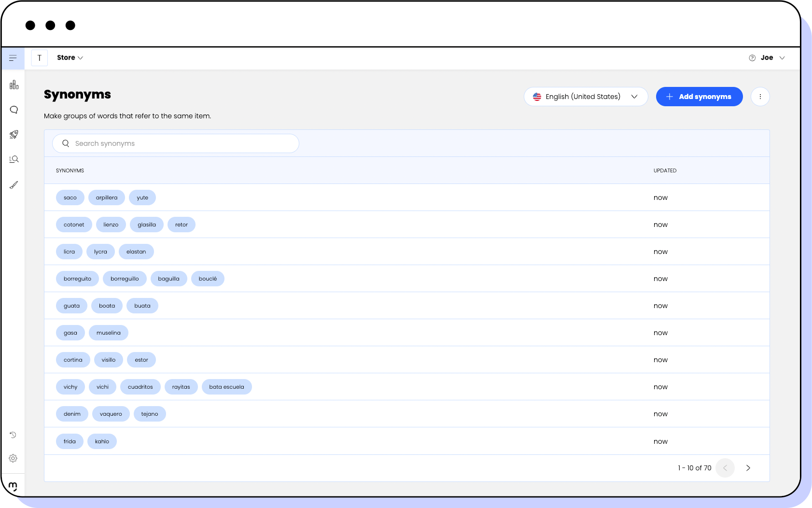Click the baguilla chip

coord(168,279)
